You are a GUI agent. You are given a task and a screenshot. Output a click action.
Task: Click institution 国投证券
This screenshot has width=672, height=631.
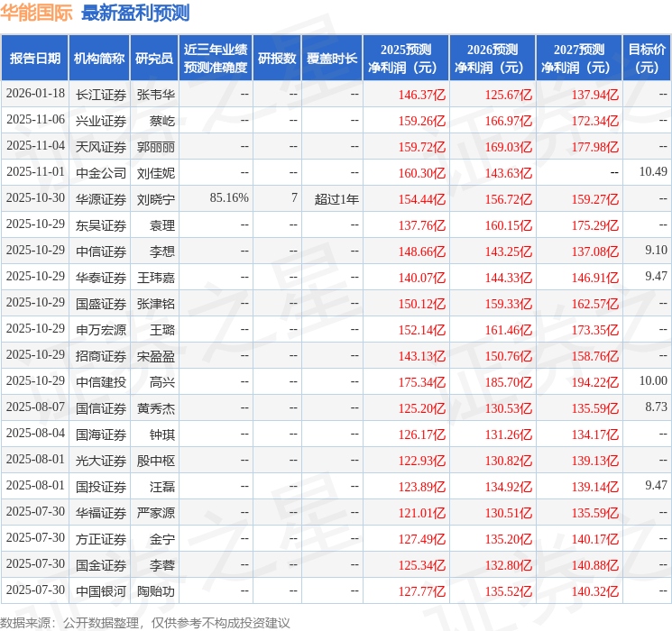[101, 487]
